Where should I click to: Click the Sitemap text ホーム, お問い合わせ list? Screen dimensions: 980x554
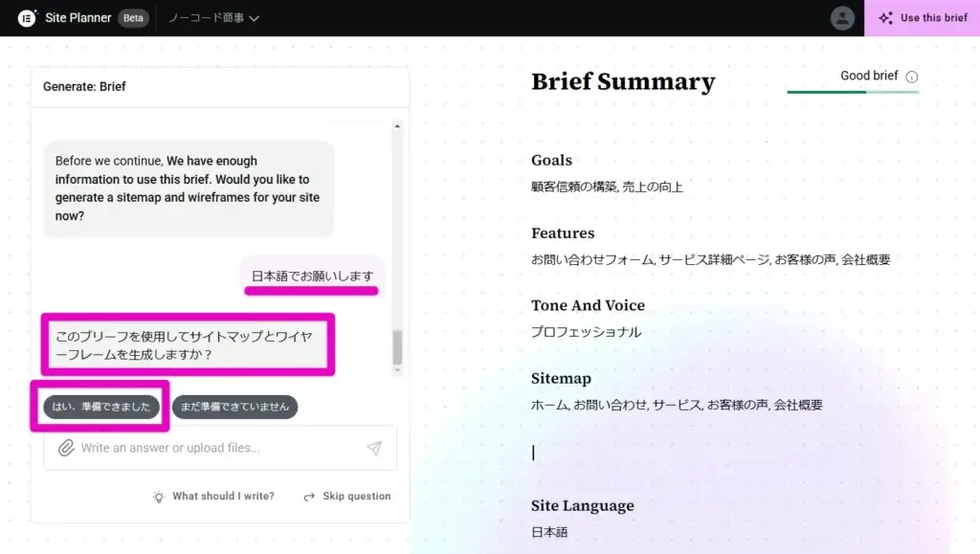click(677, 405)
